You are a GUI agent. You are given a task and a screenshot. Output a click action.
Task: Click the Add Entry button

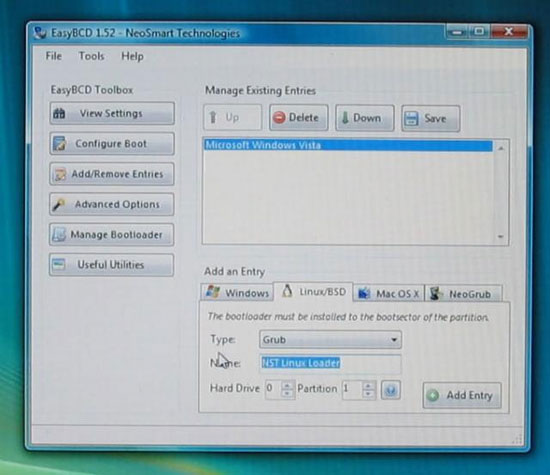click(x=462, y=395)
